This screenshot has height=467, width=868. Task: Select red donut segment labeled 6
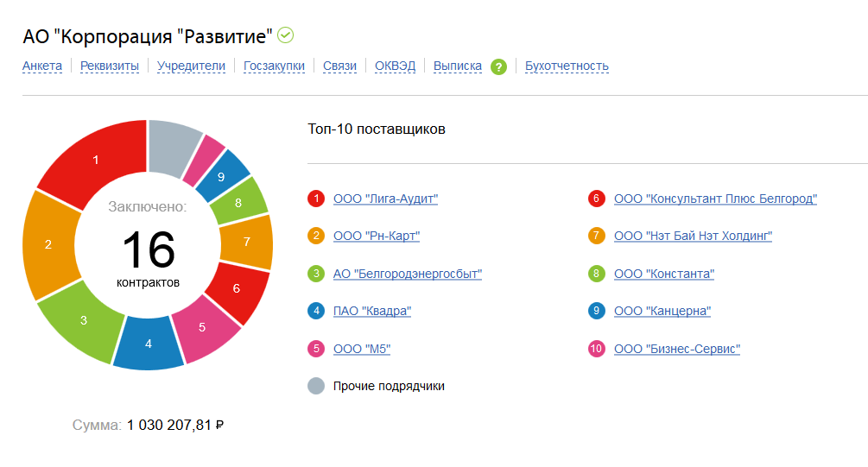click(237, 288)
